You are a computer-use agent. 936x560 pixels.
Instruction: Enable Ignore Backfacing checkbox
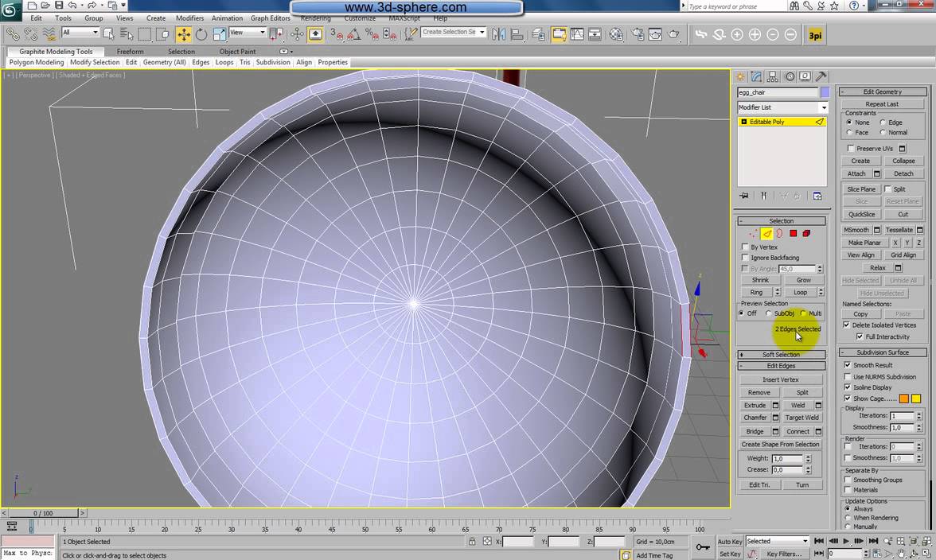click(x=745, y=258)
